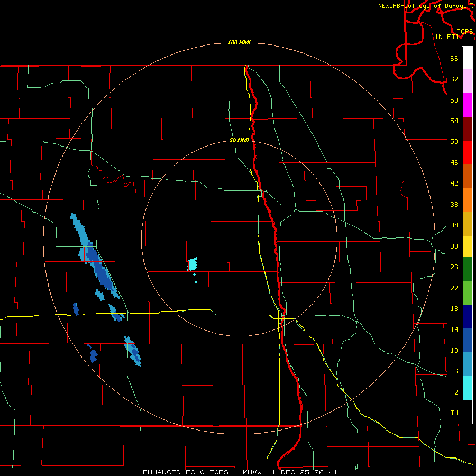
Task: Click the '50 NMI' range ring label
Action: 239,140
